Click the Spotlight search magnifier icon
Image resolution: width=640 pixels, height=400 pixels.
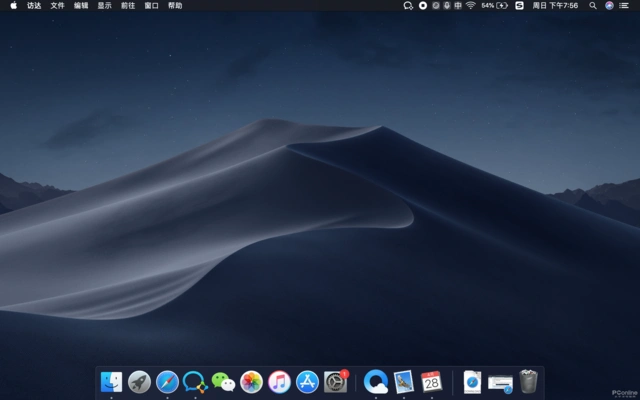[593, 5]
